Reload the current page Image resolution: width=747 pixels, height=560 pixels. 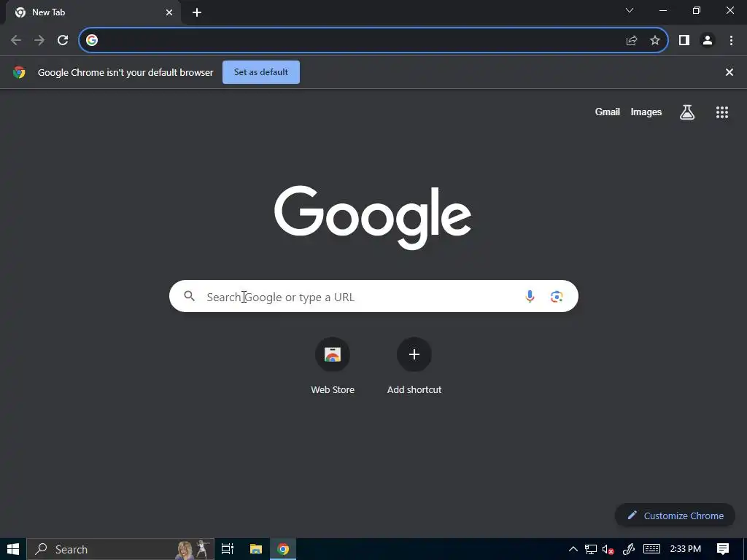click(x=63, y=40)
